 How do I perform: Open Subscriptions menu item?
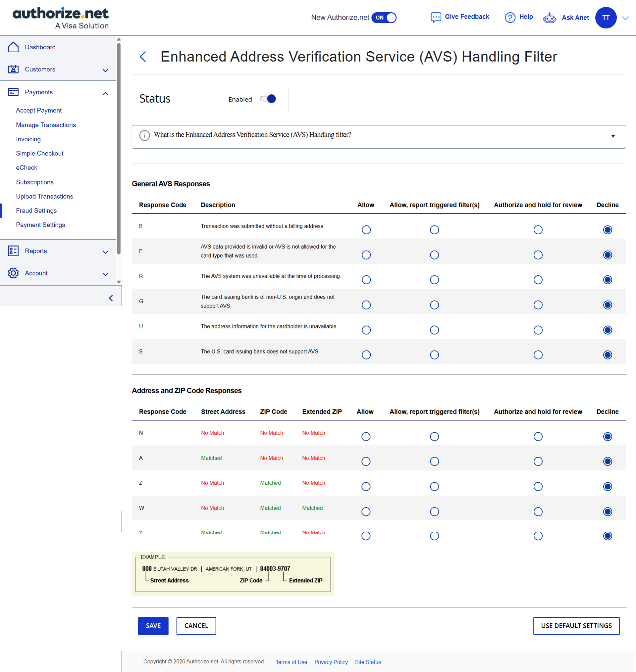(34, 182)
